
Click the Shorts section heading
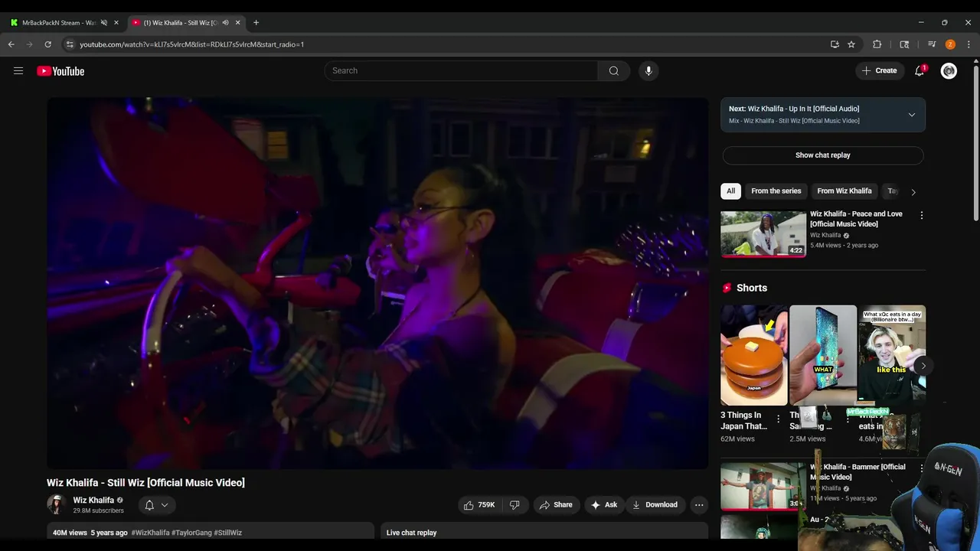point(751,288)
